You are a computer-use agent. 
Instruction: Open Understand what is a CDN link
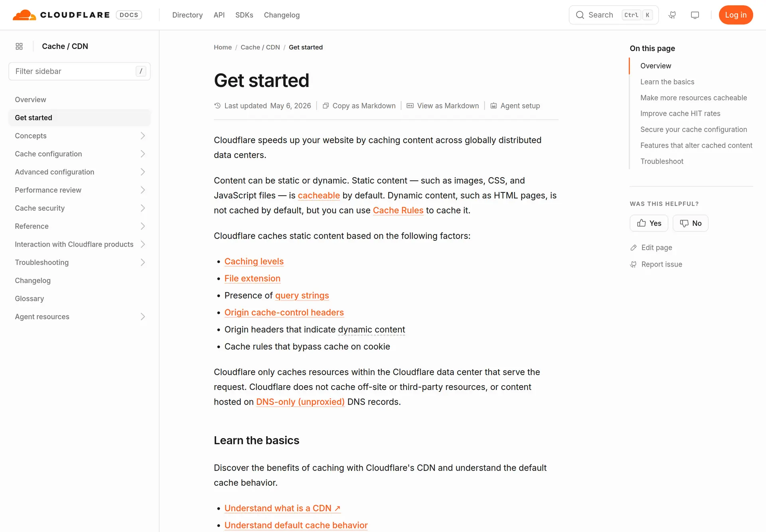282,508
